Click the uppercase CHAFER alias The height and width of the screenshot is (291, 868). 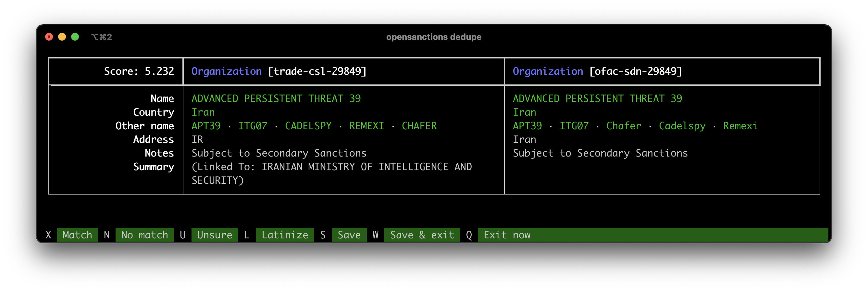coord(419,126)
